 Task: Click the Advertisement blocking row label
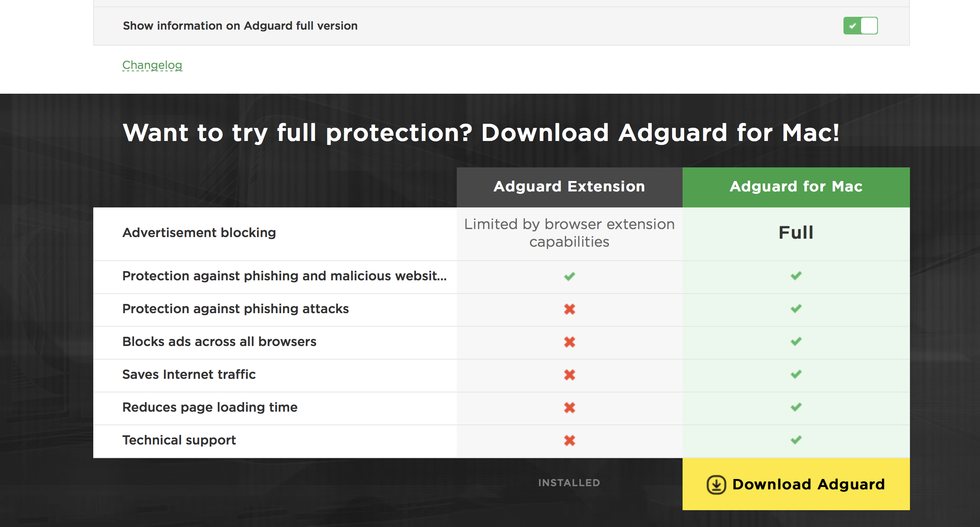199,233
